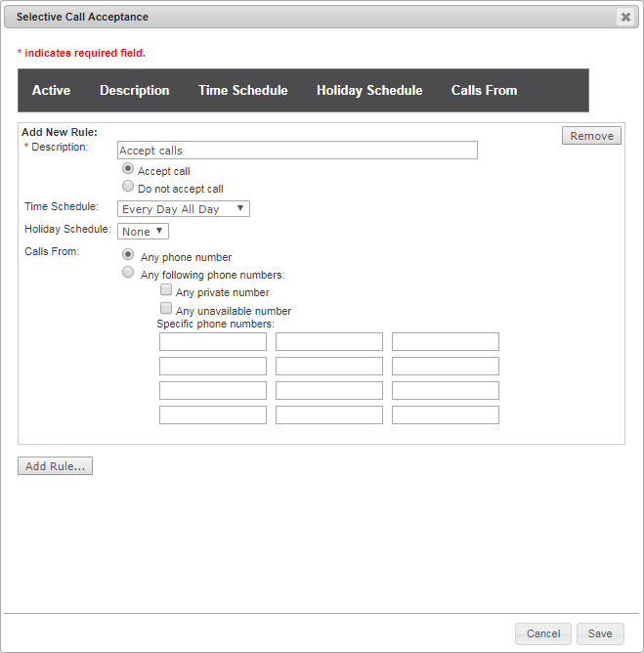Choose Any phone number radio option
Image resolution: width=644 pixels, height=653 pixels.
click(x=128, y=254)
